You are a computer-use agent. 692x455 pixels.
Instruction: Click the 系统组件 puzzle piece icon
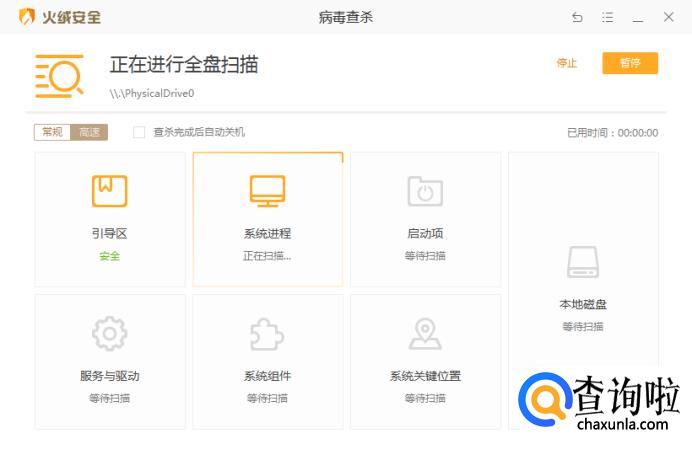pos(267,334)
